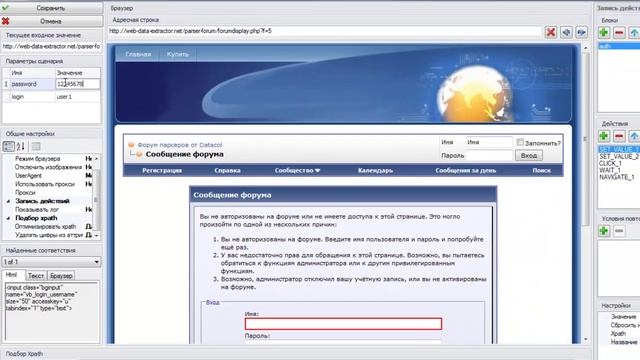Viewport: 640px width, 360px height.
Task: Open Справка in forum navbar
Action: pos(227,171)
